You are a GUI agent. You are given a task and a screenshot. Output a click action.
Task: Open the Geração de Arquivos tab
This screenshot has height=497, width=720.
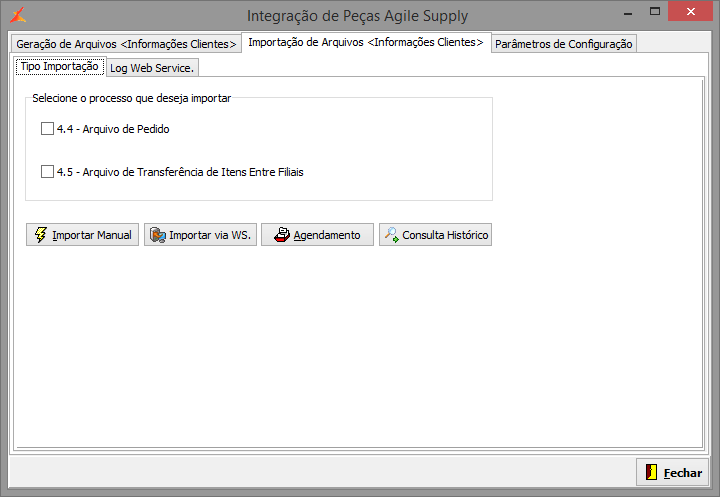click(x=126, y=44)
